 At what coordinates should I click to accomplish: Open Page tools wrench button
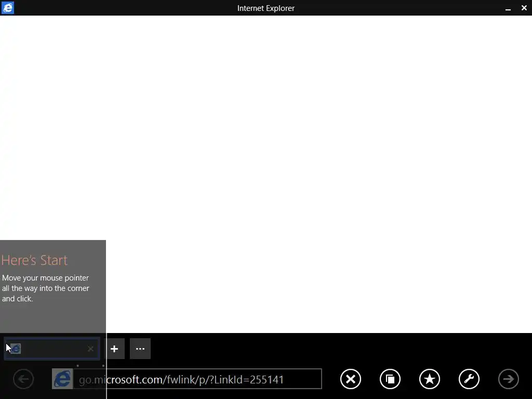(x=469, y=379)
